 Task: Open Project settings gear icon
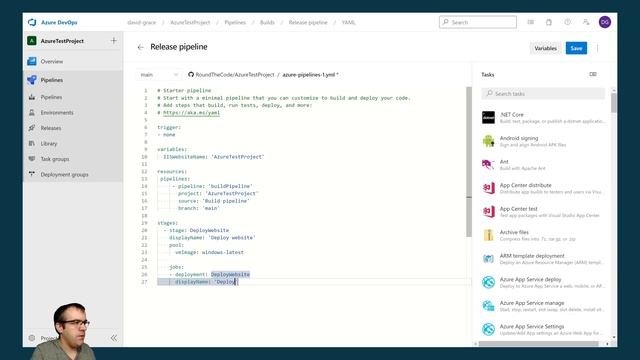click(x=32, y=338)
